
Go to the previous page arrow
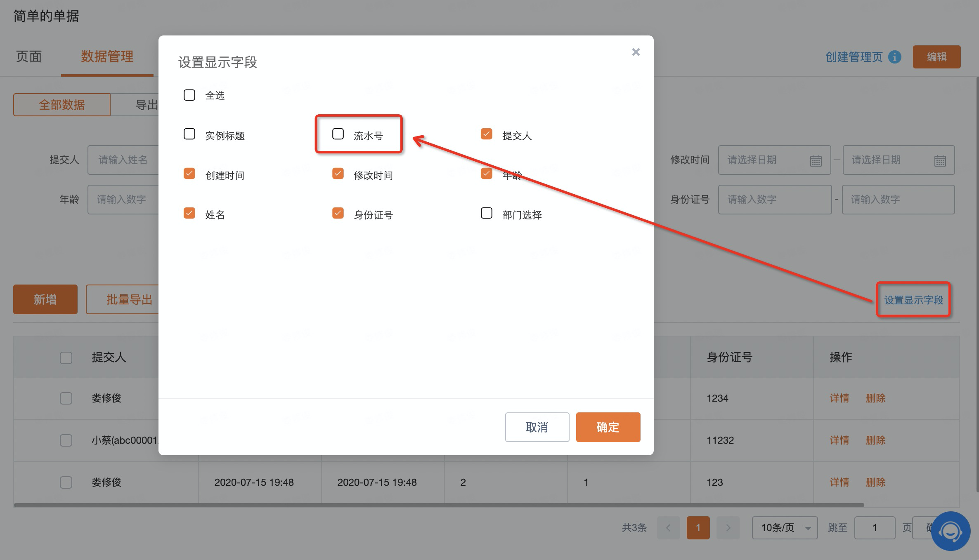pyautogui.click(x=668, y=528)
